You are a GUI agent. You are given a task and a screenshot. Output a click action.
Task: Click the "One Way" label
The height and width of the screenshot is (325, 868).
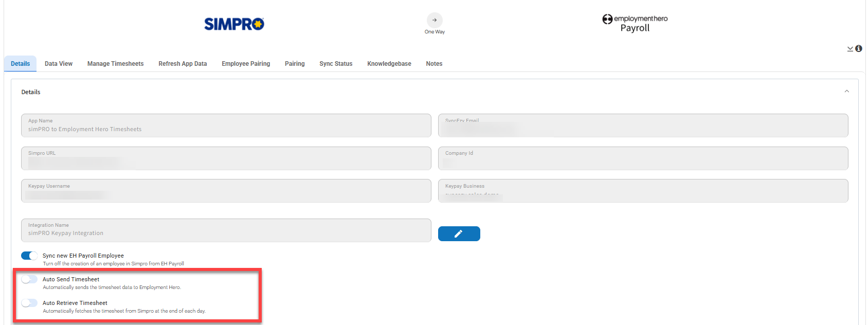[x=435, y=32]
